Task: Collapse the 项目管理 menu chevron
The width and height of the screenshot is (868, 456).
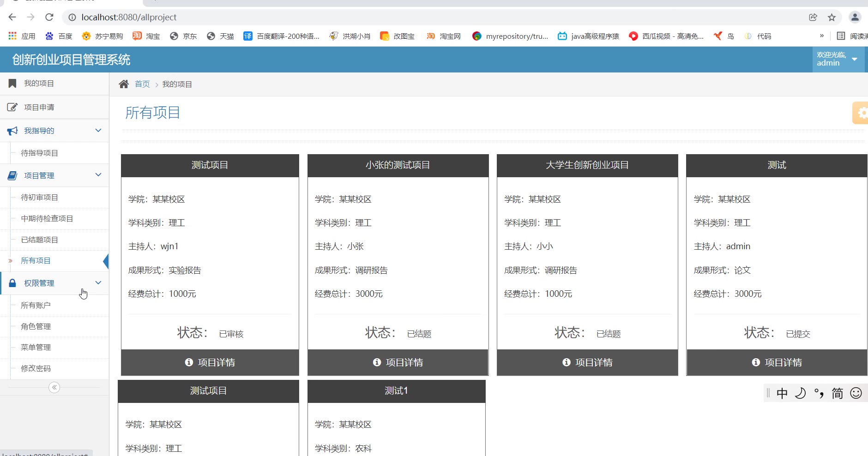Action: 98,175
